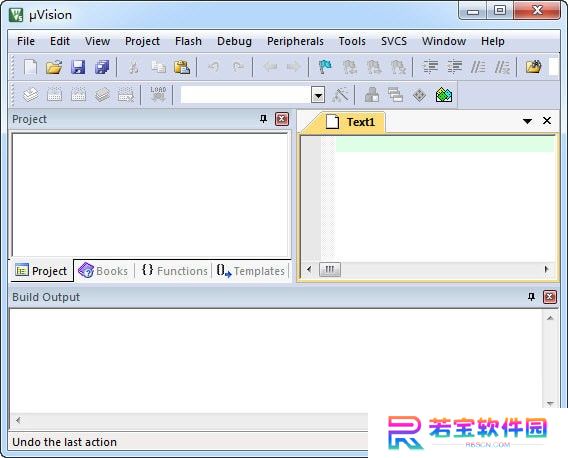This screenshot has width=568, height=458.
Task: Open the View menu
Action: click(97, 41)
